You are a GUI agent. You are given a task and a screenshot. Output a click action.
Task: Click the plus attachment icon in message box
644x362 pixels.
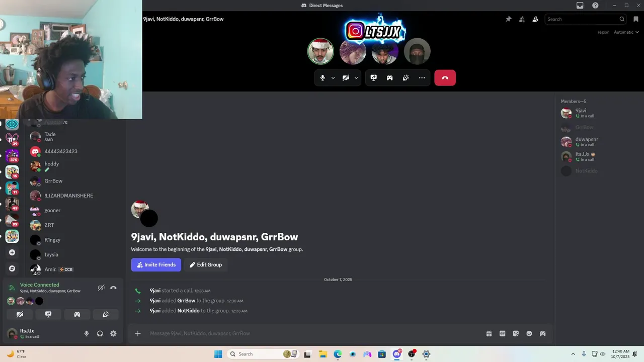tap(138, 333)
